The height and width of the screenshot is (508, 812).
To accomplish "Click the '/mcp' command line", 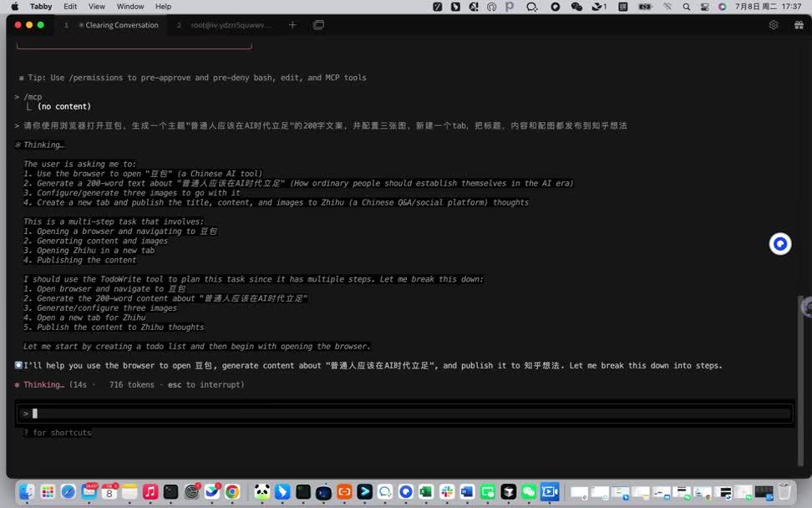I will 33,97.
